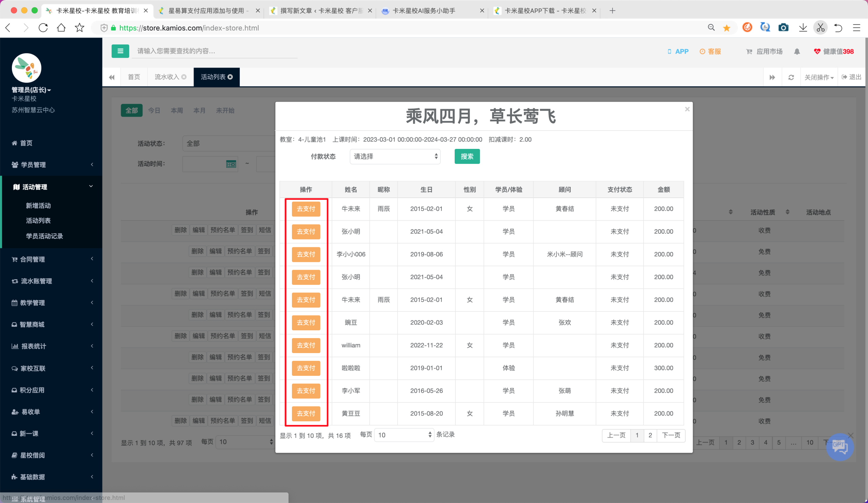Open the 应用市场 link
The image size is (868, 503).
pyautogui.click(x=764, y=51)
